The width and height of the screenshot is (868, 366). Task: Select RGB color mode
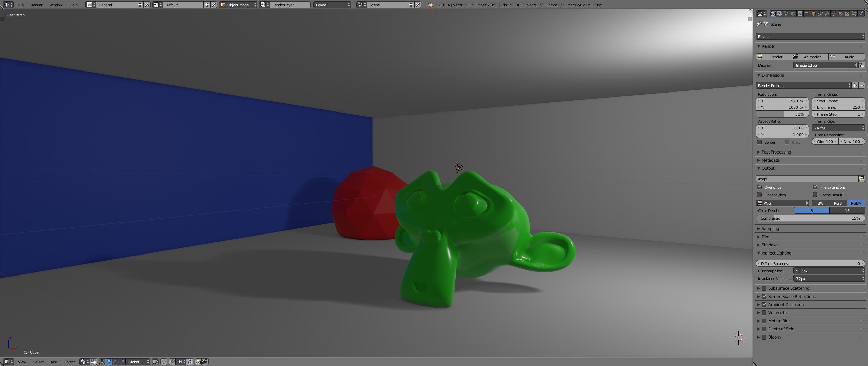838,203
